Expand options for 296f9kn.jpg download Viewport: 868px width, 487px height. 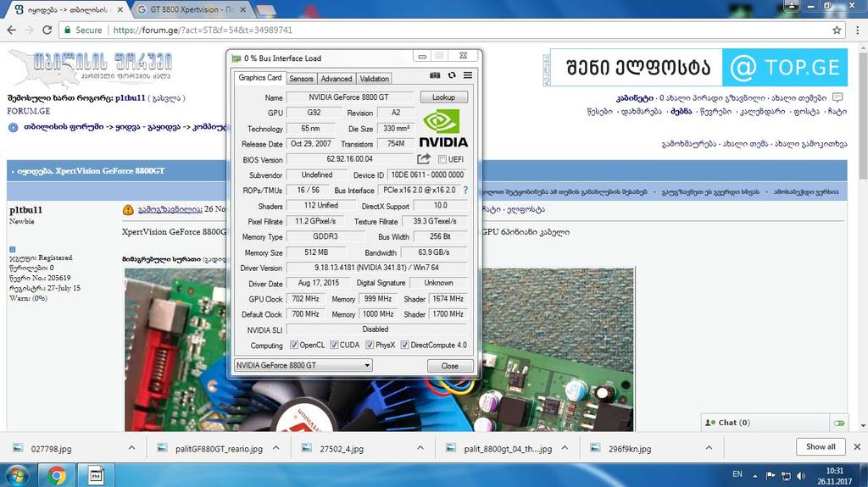click(x=709, y=448)
